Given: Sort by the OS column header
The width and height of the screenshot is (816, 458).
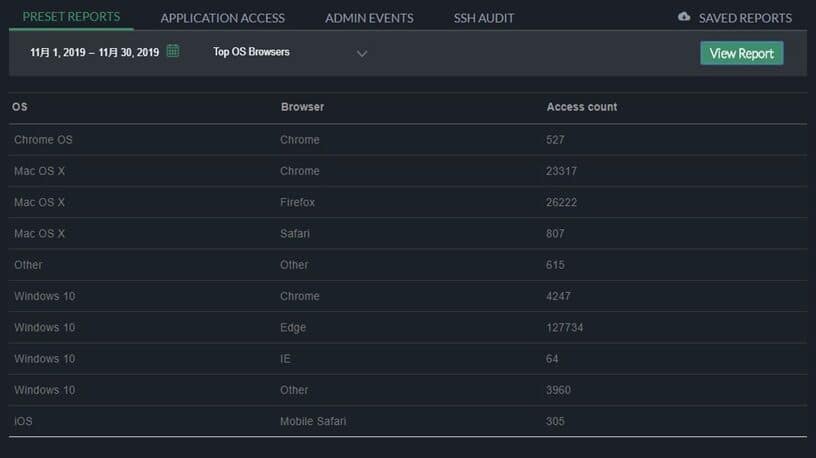Looking at the screenshot, I should pos(19,107).
